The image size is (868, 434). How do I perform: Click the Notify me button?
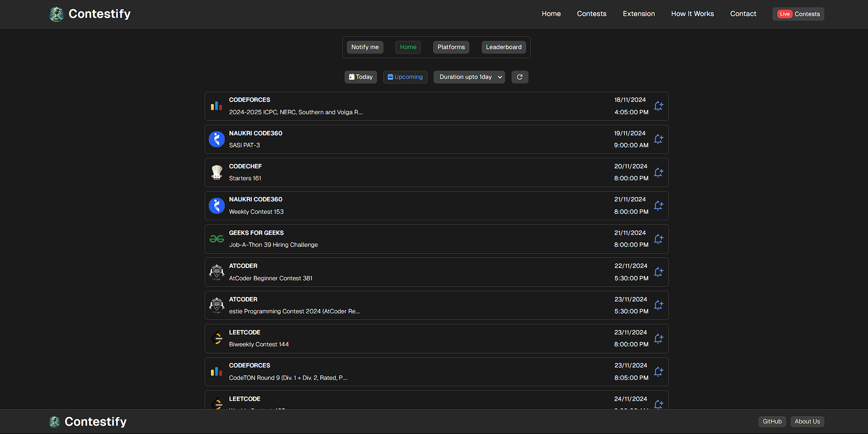tap(365, 47)
